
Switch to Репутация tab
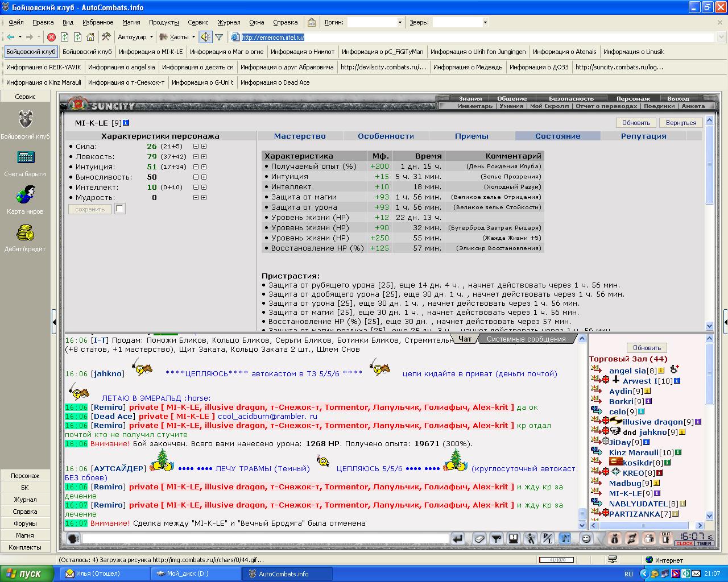click(x=643, y=136)
